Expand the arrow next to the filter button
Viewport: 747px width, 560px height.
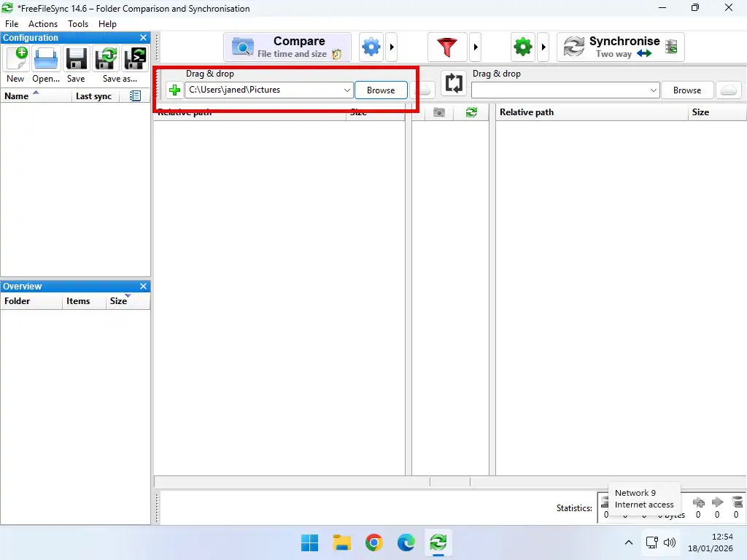pos(476,46)
